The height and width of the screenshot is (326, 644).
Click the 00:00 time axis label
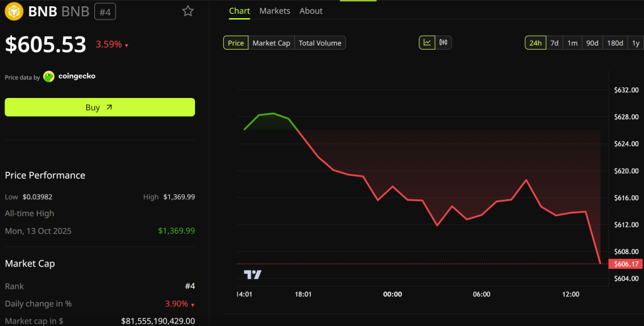click(392, 295)
